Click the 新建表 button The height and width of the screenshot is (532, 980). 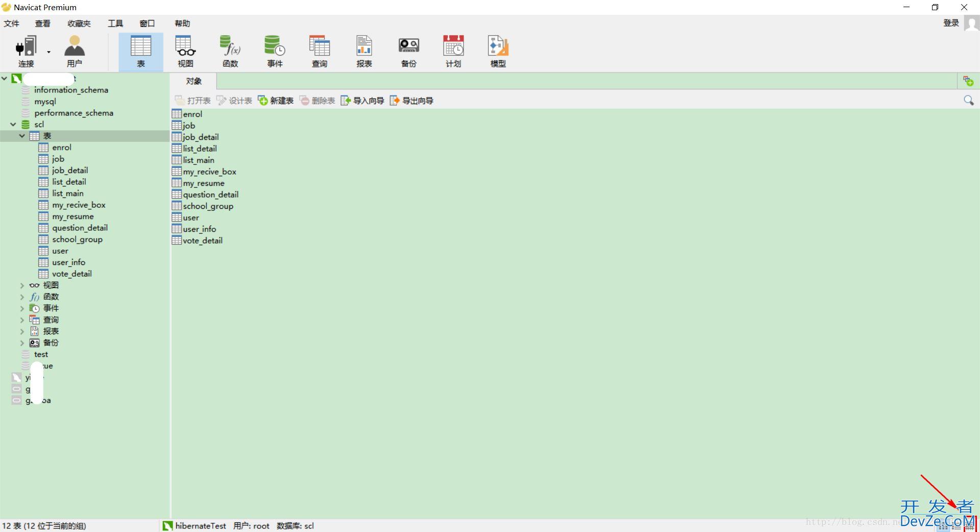coord(276,101)
